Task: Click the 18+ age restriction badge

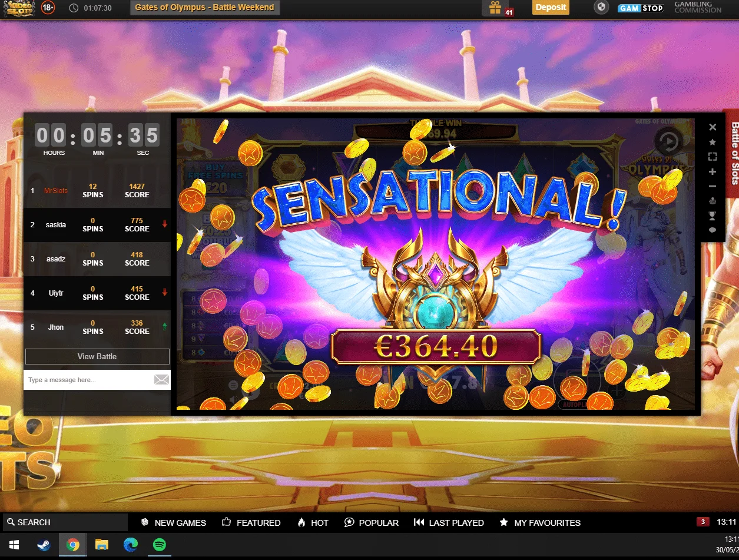Action: 48,8
